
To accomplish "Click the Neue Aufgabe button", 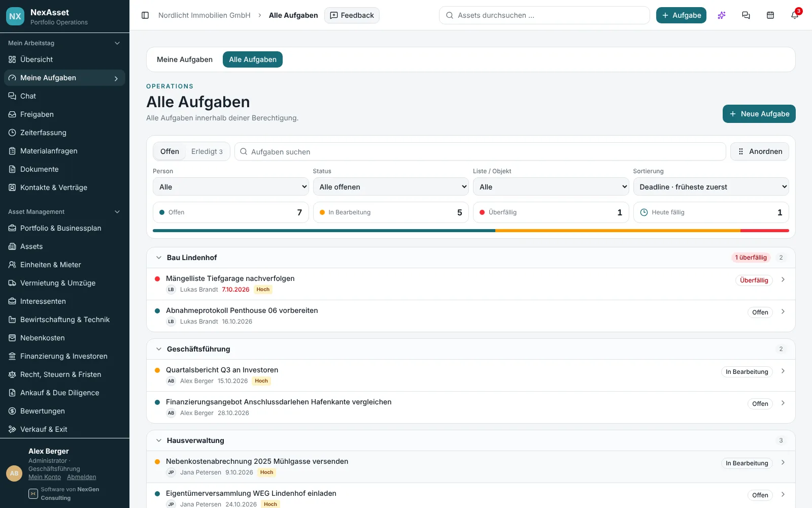I will point(759,114).
